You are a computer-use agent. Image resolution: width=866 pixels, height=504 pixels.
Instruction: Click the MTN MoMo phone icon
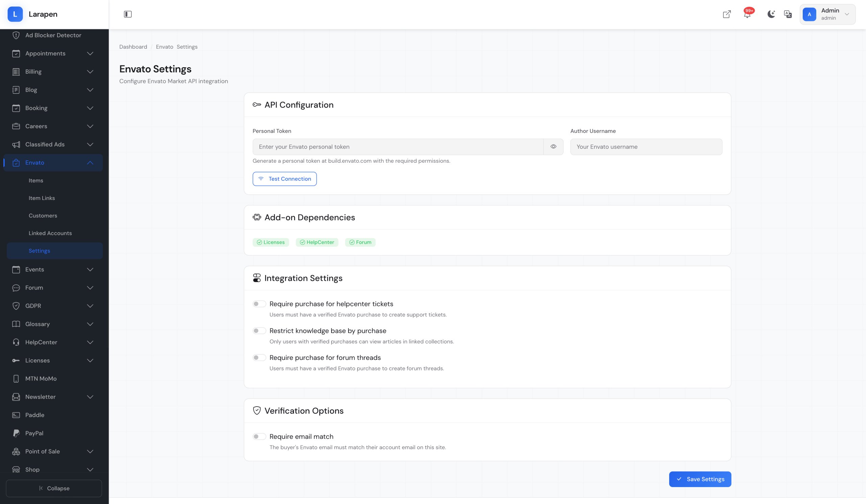pos(16,378)
